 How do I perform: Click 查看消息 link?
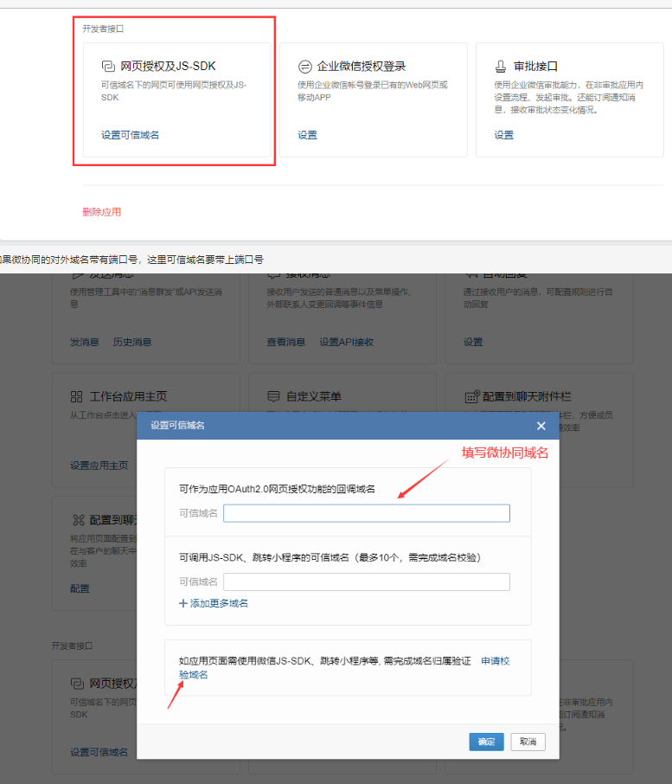click(285, 342)
